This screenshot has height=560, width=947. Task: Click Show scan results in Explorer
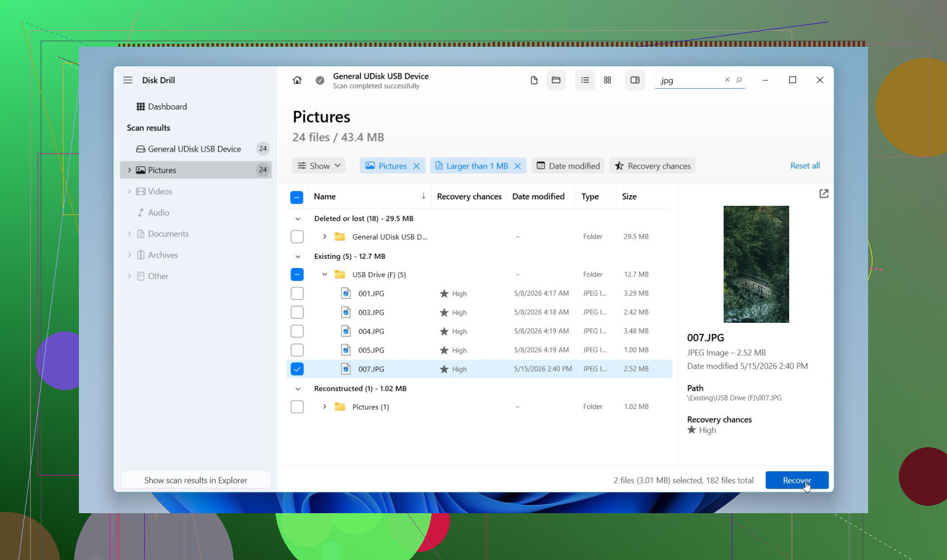pyautogui.click(x=196, y=480)
